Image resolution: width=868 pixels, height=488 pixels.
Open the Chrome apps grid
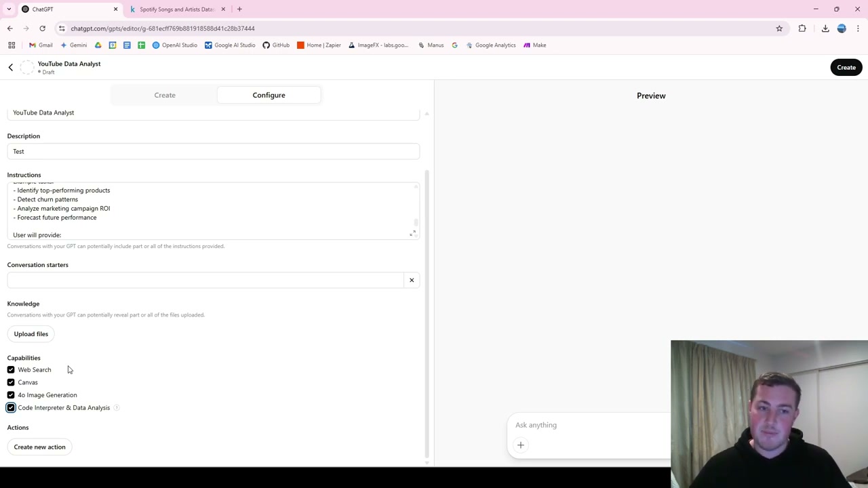(12, 45)
